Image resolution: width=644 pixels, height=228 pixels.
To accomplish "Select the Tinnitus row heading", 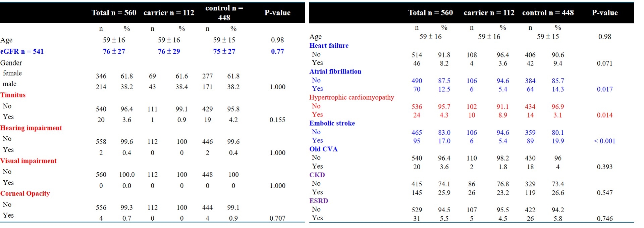I will tap(13, 95).
